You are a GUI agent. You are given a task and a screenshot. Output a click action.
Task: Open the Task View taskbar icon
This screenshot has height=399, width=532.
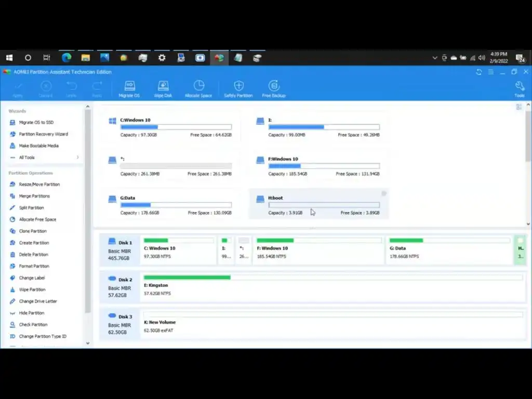[x=47, y=58]
